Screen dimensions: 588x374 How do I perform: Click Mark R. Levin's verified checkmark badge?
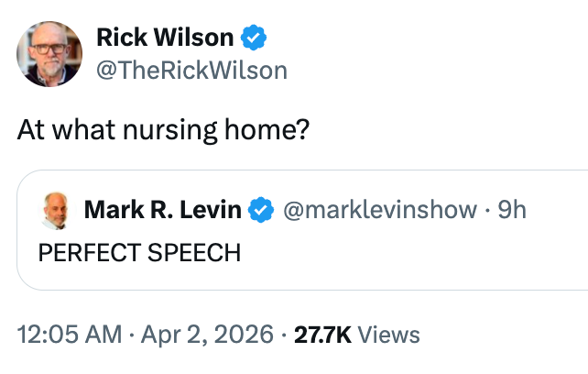click(x=262, y=211)
